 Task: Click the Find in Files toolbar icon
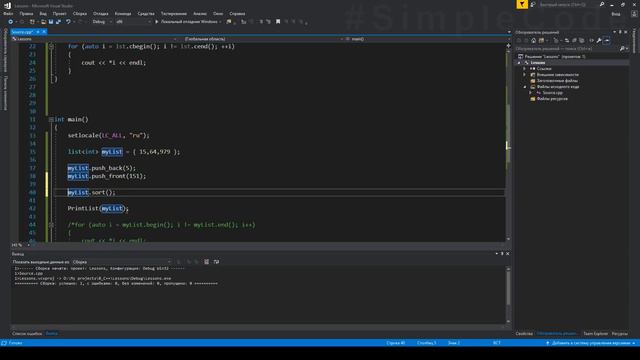(x=229, y=22)
